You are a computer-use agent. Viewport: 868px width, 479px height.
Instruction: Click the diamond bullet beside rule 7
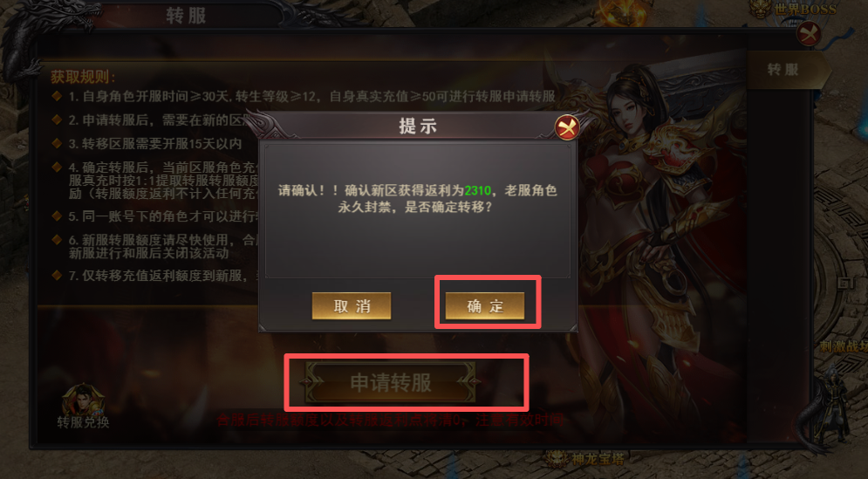click(x=57, y=275)
